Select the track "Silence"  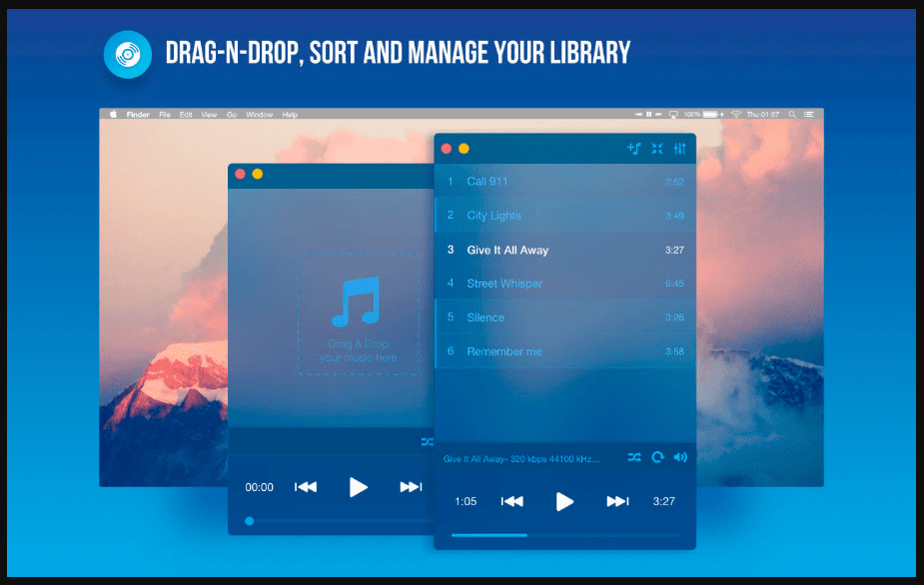[565, 317]
